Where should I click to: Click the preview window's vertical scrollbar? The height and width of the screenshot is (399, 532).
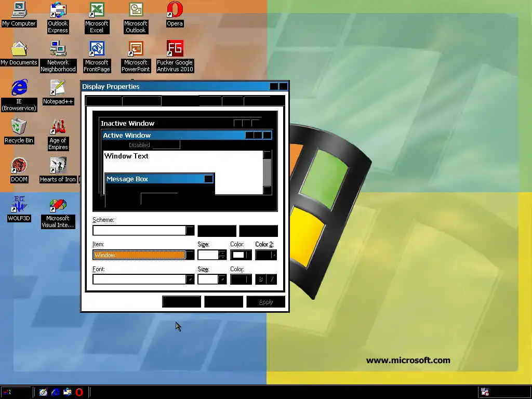click(x=268, y=172)
